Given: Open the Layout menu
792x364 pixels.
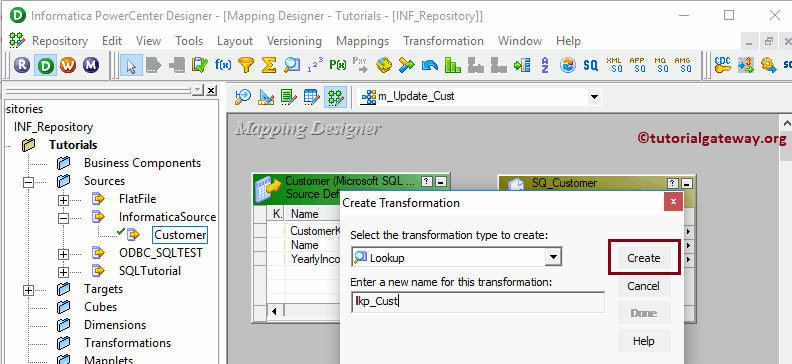Looking at the screenshot, I should (235, 41).
